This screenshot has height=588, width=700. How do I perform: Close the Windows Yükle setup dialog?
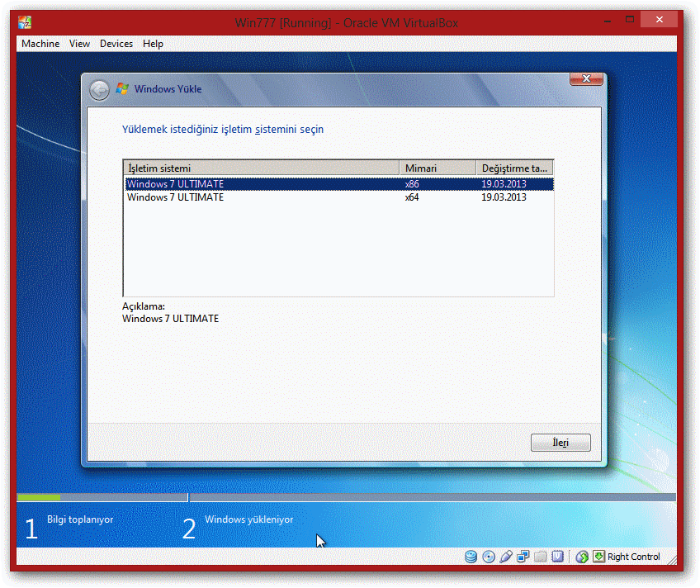[x=586, y=78]
